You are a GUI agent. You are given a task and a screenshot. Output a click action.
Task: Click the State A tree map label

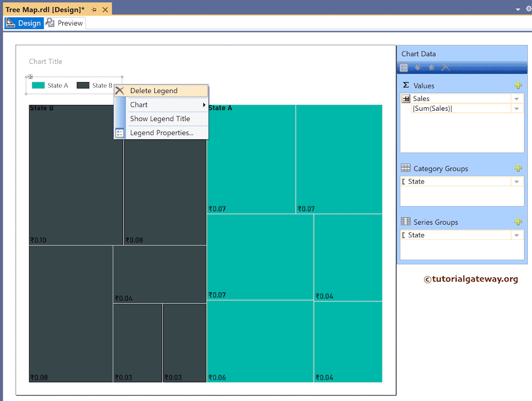[x=220, y=108]
